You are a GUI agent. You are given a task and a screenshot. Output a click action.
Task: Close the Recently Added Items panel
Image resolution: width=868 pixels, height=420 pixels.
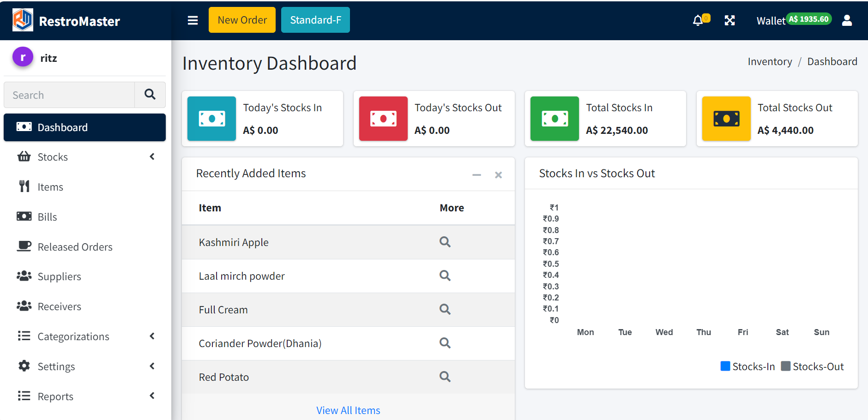click(498, 175)
